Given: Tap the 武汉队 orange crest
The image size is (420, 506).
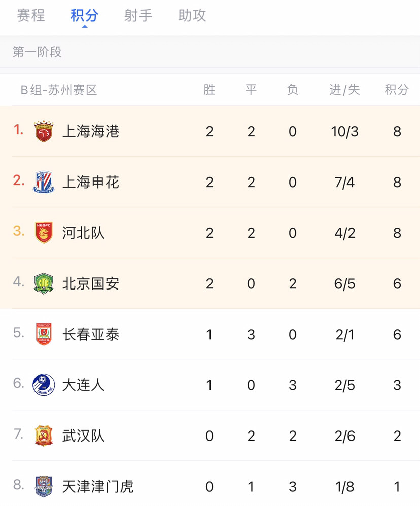Looking at the screenshot, I should coord(44,436).
